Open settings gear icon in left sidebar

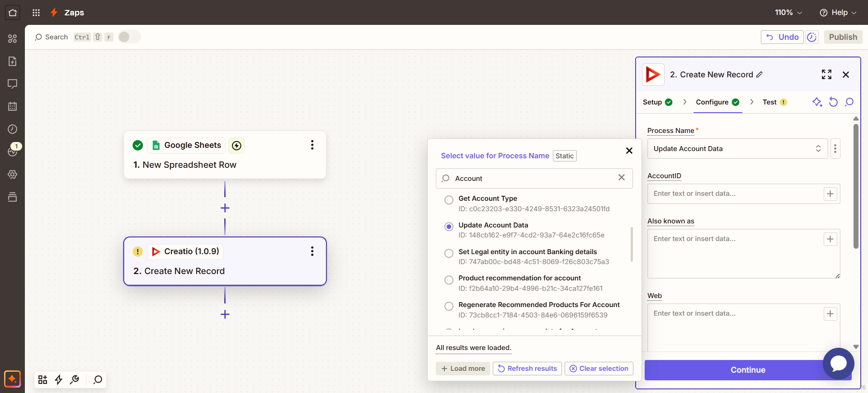(13, 175)
